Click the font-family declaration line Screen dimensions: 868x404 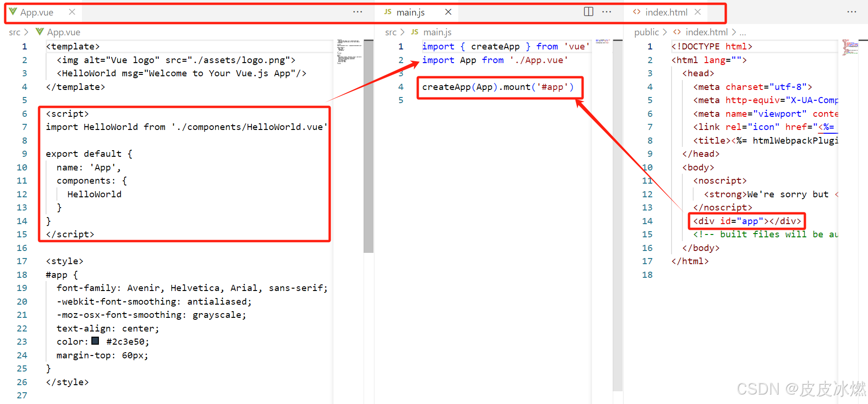click(x=192, y=288)
